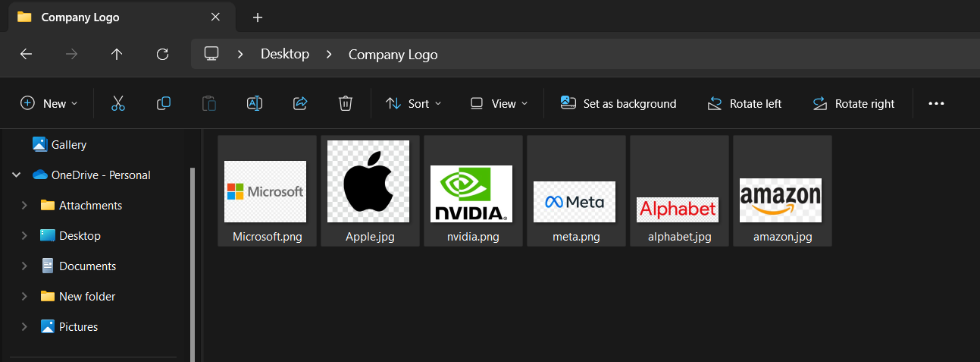Click the Rename icon in toolbar

click(255, 103)
